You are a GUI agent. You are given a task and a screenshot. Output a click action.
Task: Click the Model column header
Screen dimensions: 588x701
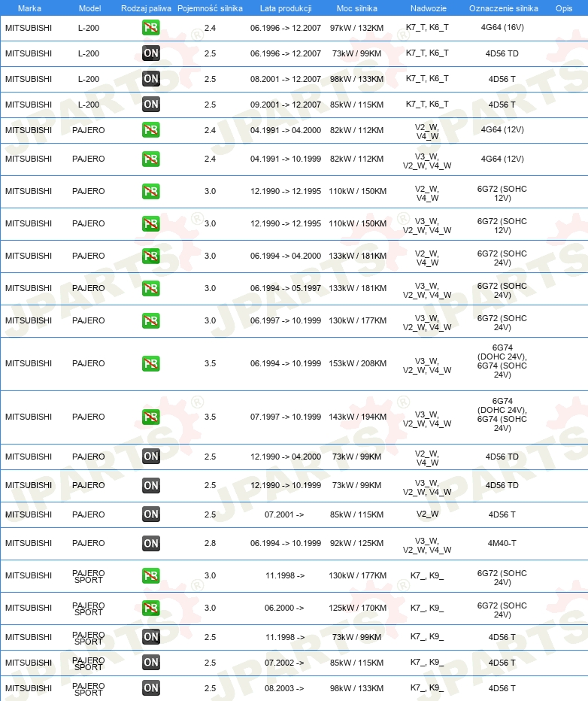pyautogui.click(x=89, y=8)
